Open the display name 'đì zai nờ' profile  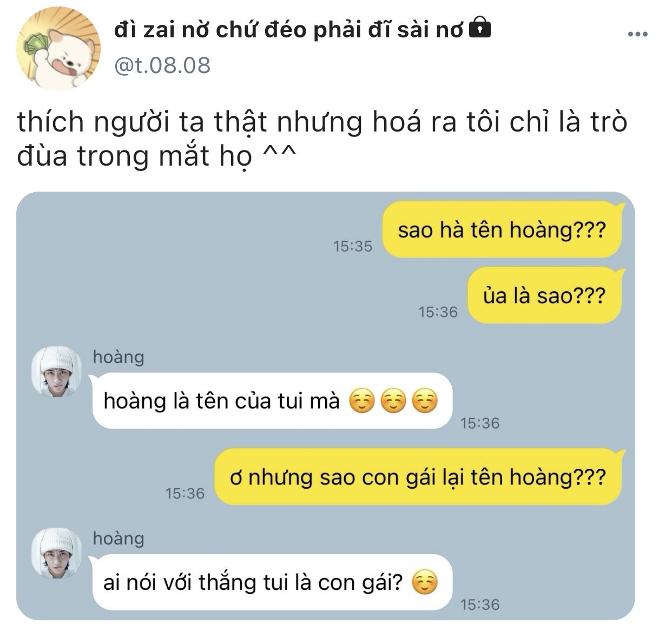[x=288, y=30]
